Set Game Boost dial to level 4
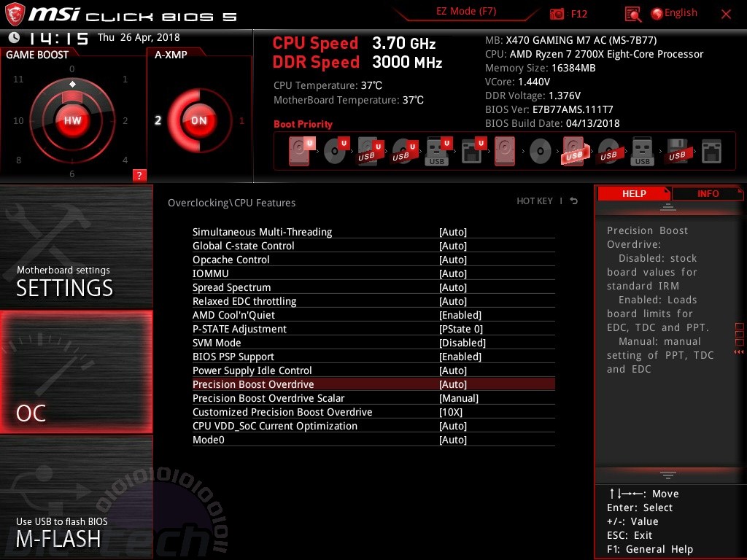The height and width of the screenshot is (560, 747). (x=125, y=160)
